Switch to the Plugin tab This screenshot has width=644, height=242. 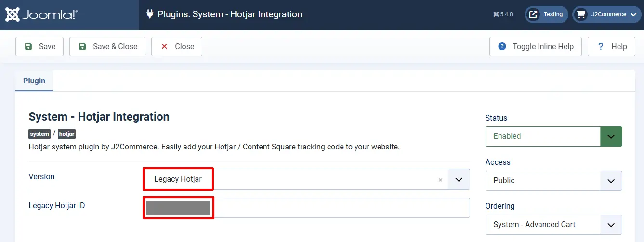click(x=34, y=81)
